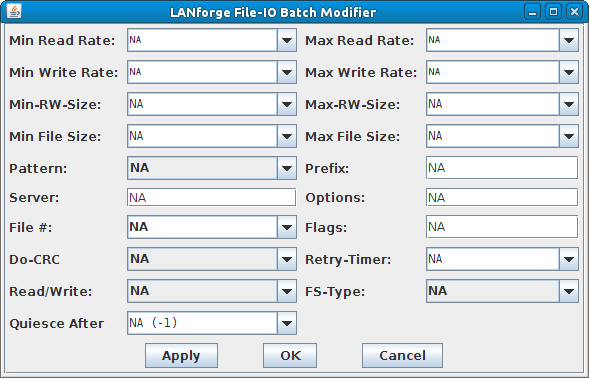The height and width of the screenshot is (378, 589).
Task: Close the Batch Modifier window
Action: (574, 12)
